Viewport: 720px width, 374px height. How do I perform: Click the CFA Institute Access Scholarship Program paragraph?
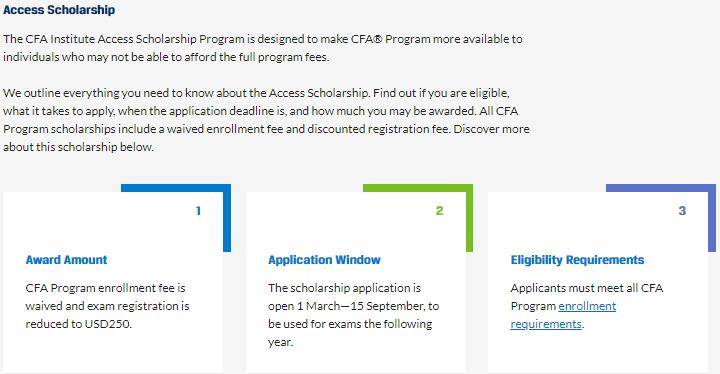(x=263, y=48)
